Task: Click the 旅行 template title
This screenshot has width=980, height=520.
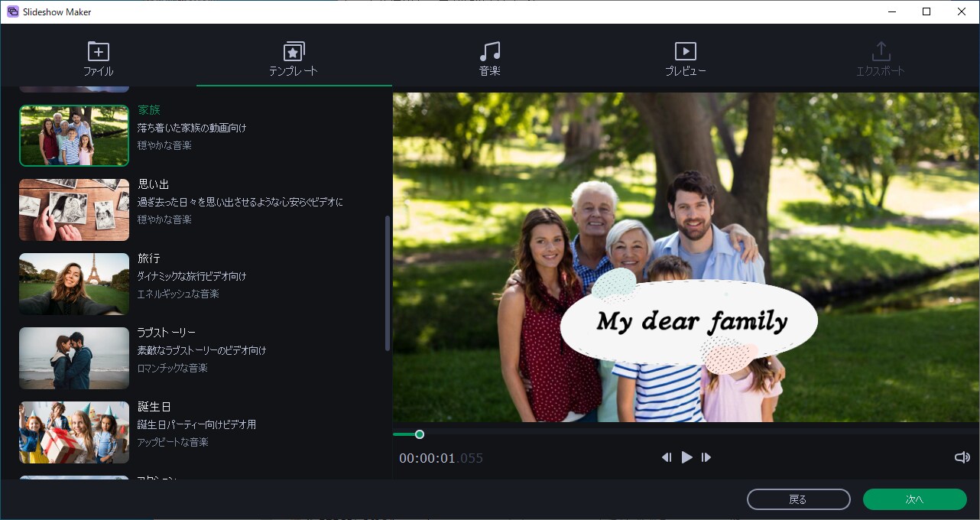Action: 149,258
